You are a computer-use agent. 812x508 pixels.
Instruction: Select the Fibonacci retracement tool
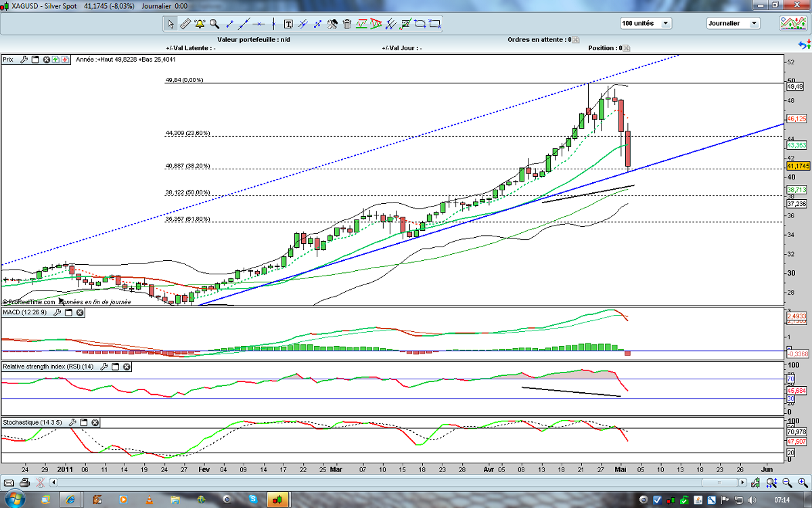[361, 24]
